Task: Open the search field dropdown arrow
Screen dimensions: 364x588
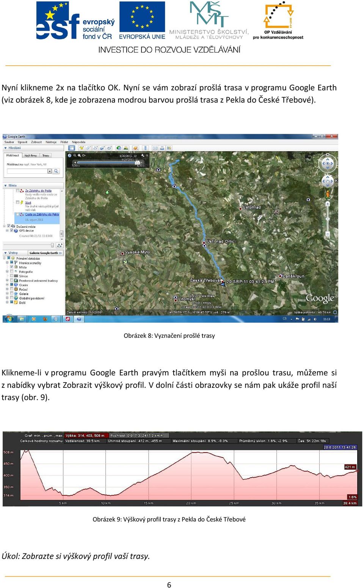Action: [50, 171]
